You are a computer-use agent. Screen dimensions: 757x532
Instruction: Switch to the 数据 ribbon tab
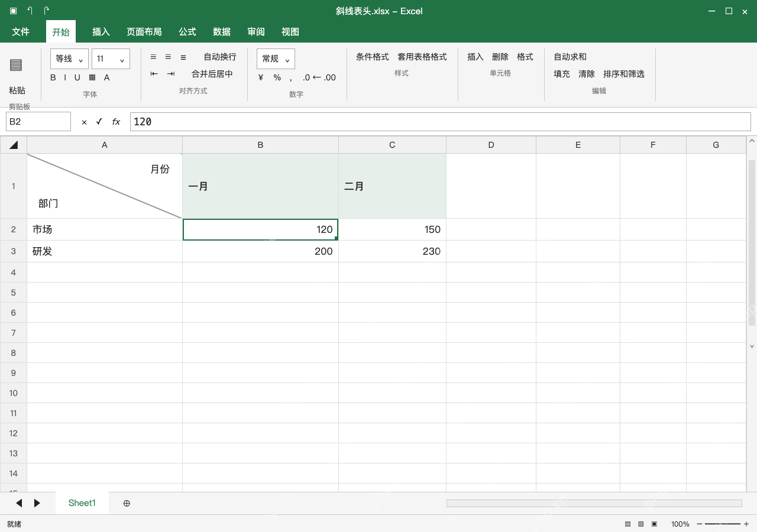click(x=222, y=32)
